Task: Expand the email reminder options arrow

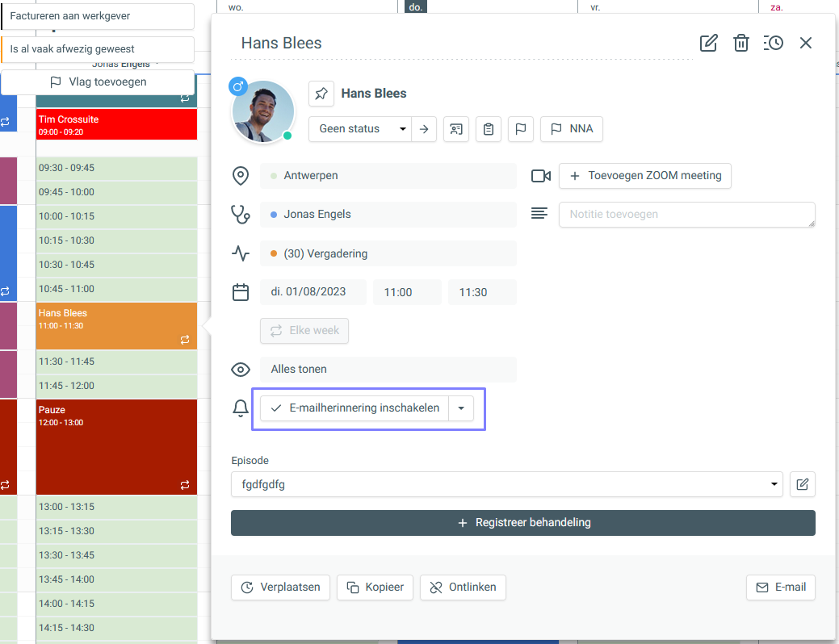Action: click(461, 408)
